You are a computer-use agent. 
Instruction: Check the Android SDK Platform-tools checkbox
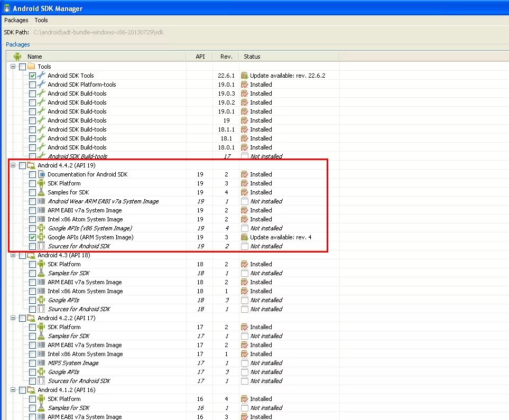tap(32, 85)
